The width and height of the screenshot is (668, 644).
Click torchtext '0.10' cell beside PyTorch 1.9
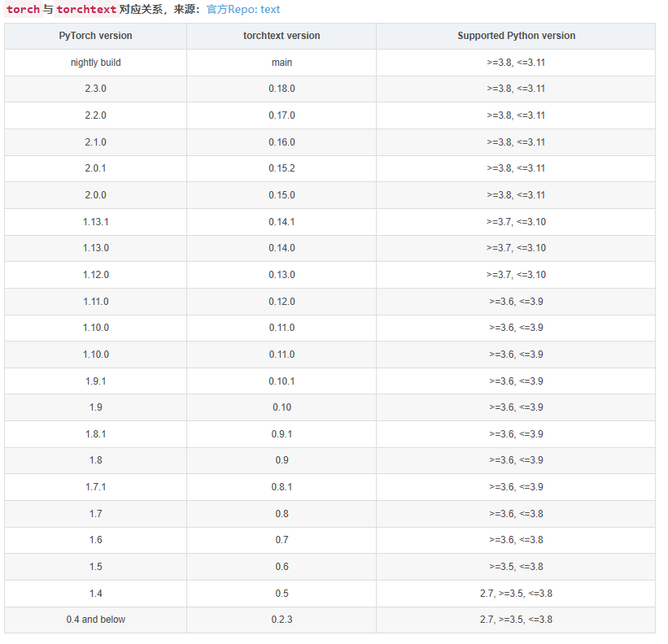tap(282, 407)
